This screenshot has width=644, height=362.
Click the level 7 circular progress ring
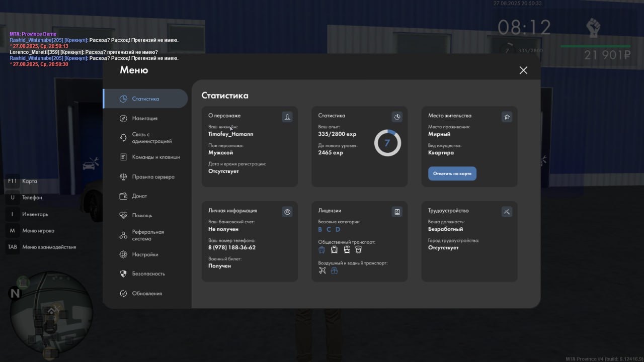tap(387, 143)
